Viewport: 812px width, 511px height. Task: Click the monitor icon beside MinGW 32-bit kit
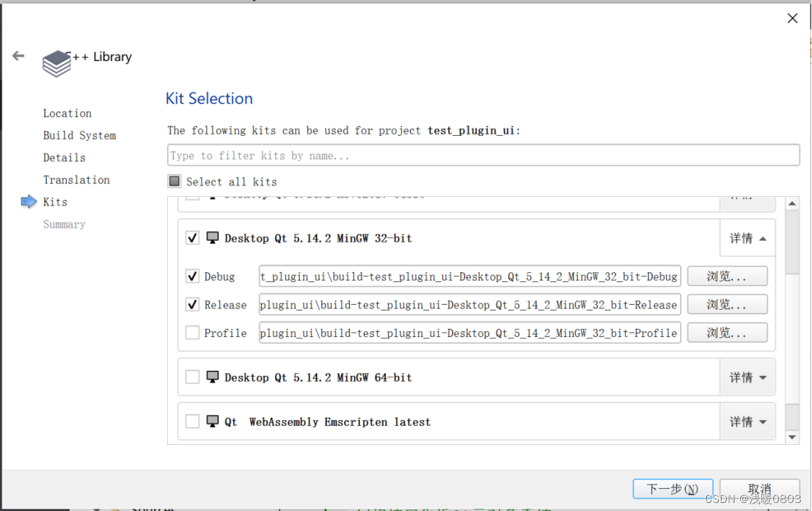212,238
